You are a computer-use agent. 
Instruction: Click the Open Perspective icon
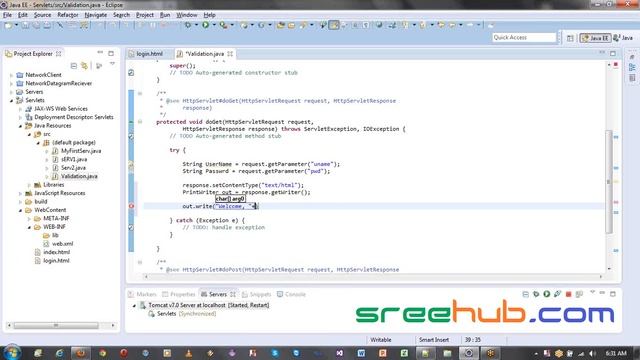tap(570, 38)
